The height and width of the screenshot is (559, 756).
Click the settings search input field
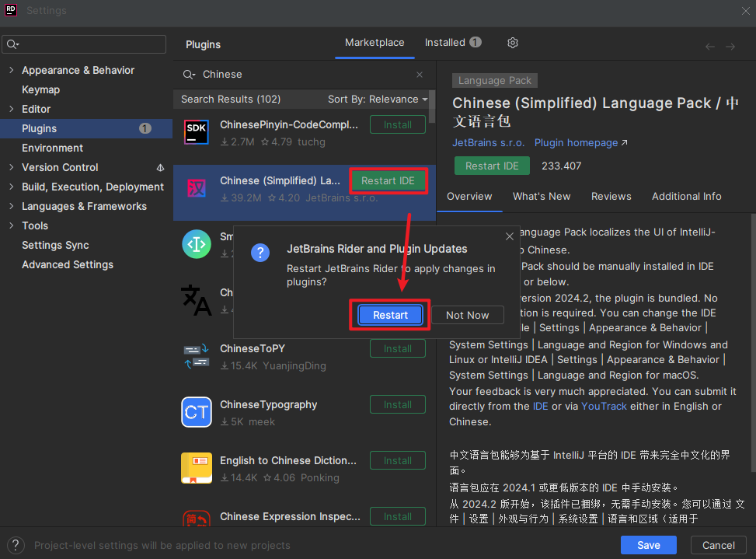tap(84, 44)
